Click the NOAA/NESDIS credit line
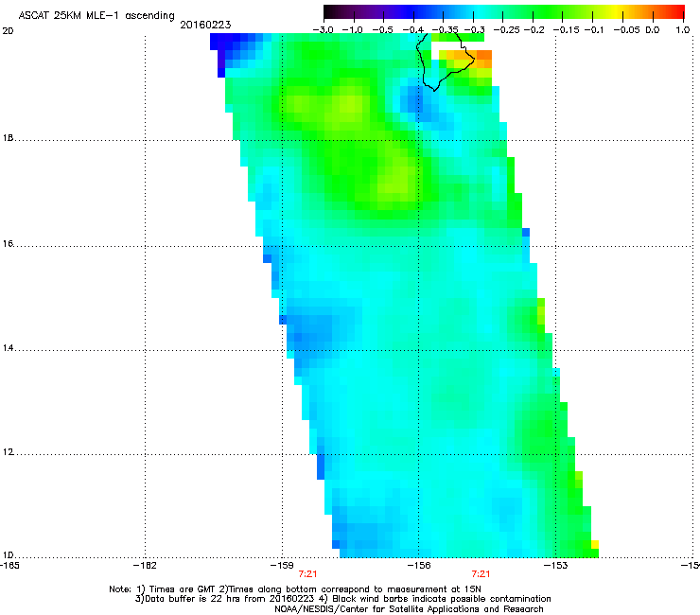The image size is (700, 615). pos(409,609)
